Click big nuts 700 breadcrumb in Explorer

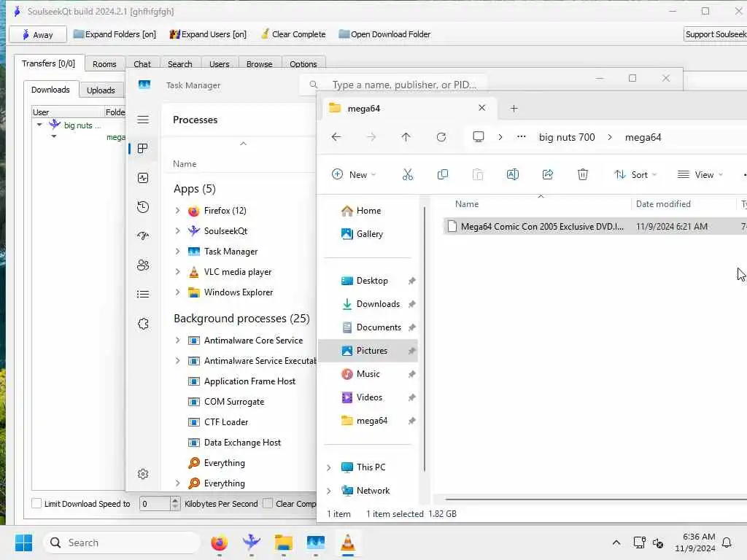pos(567,137)
